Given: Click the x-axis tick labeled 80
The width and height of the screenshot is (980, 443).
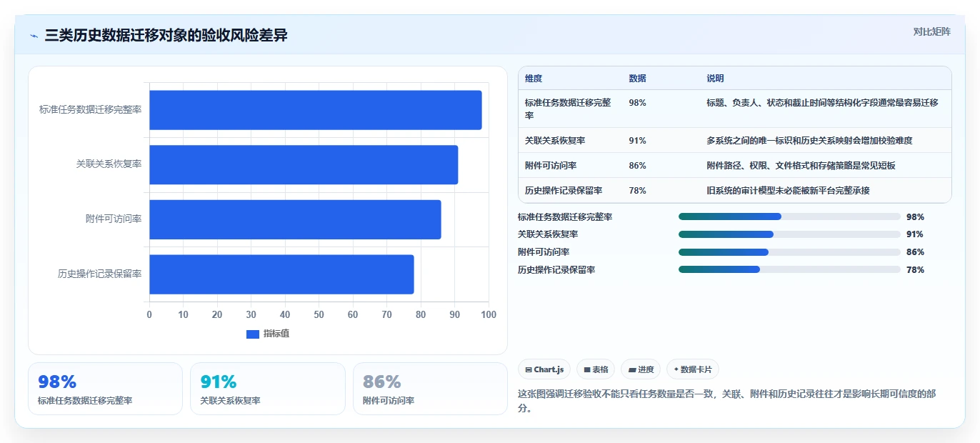Looking at the screenshot, I should (421, 315).
